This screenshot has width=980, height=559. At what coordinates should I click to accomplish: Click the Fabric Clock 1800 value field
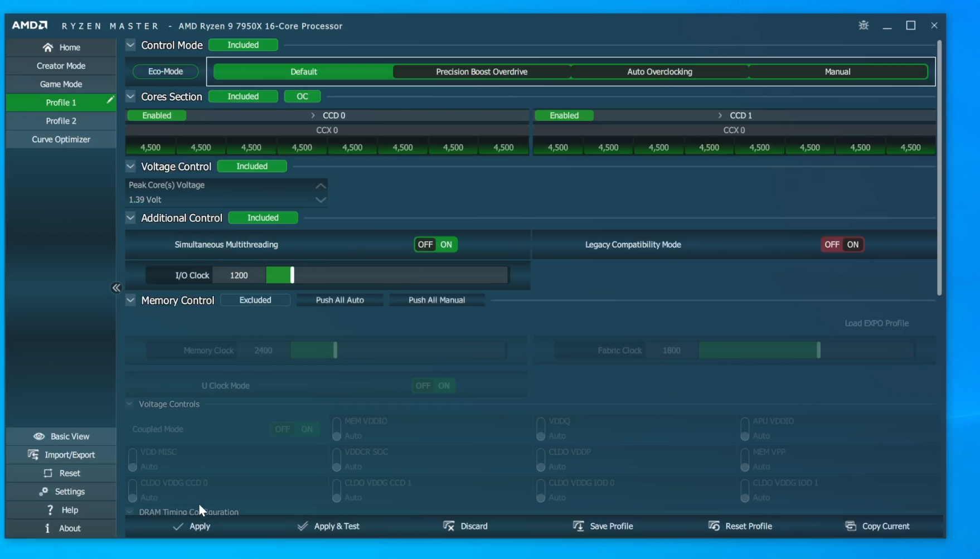(x=671, y=351)
